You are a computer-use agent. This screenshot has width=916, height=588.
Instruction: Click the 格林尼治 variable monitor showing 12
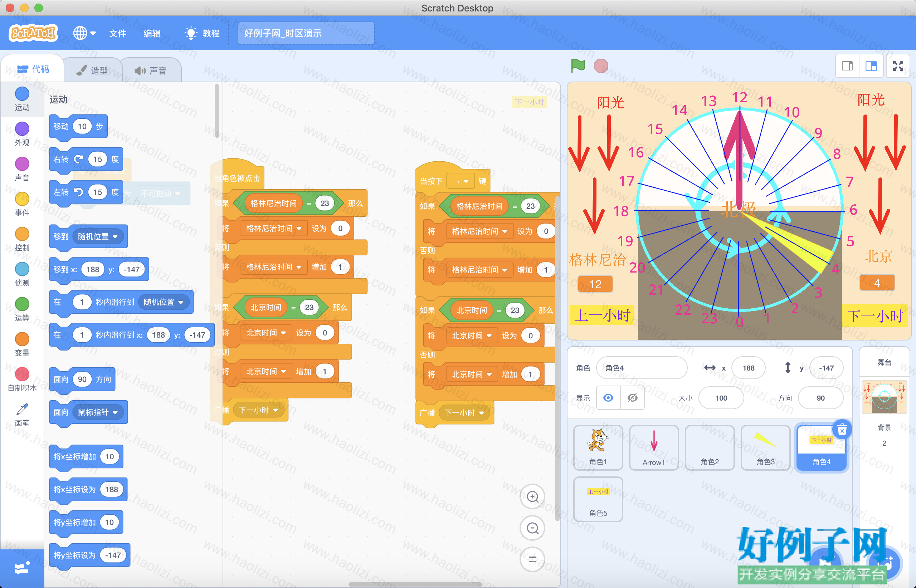click(595, 284)
